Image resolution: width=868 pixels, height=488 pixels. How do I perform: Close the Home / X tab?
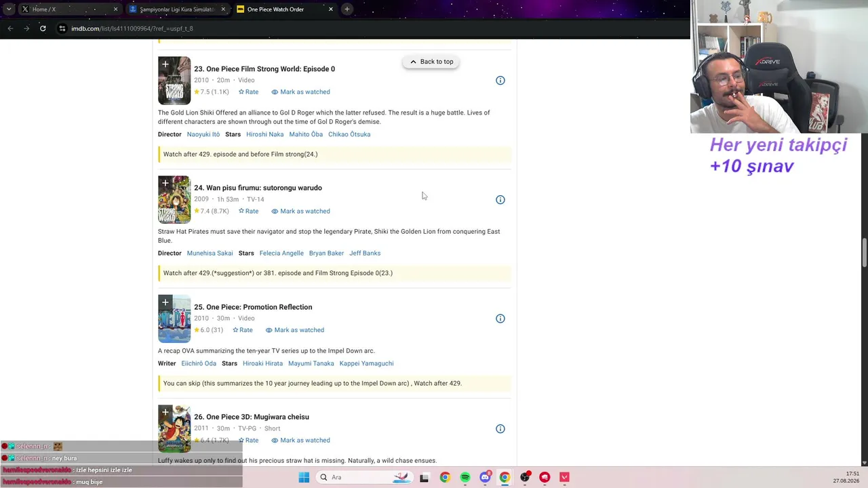click(115, 9)
